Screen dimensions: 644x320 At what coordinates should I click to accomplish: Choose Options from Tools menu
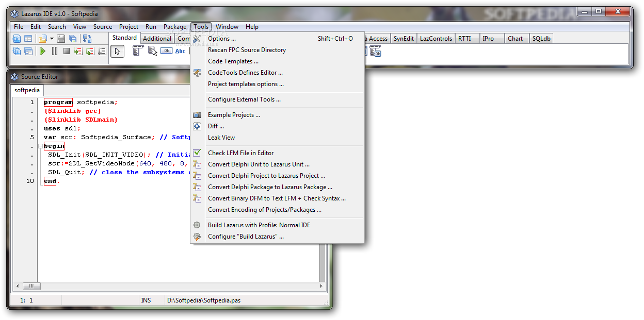[x=278, y=39]
